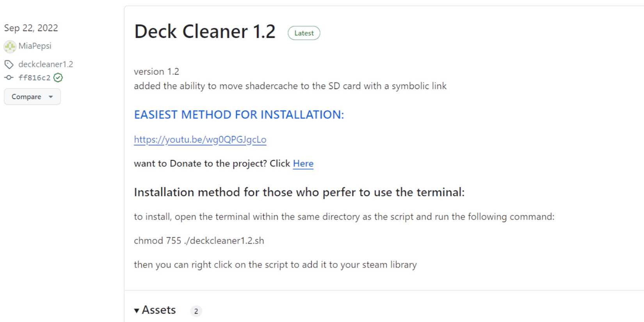Click the commit icon next to ff816c2
The image size is (644, 322).
(9, 77)
